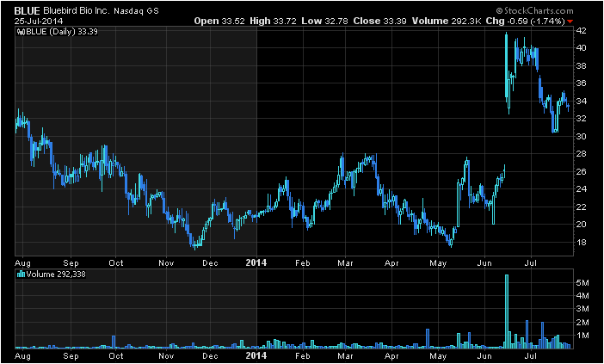The image size is (604, 364).
Task: Click the price panel's 2014 axis label
Action: [x=256, y=263]
